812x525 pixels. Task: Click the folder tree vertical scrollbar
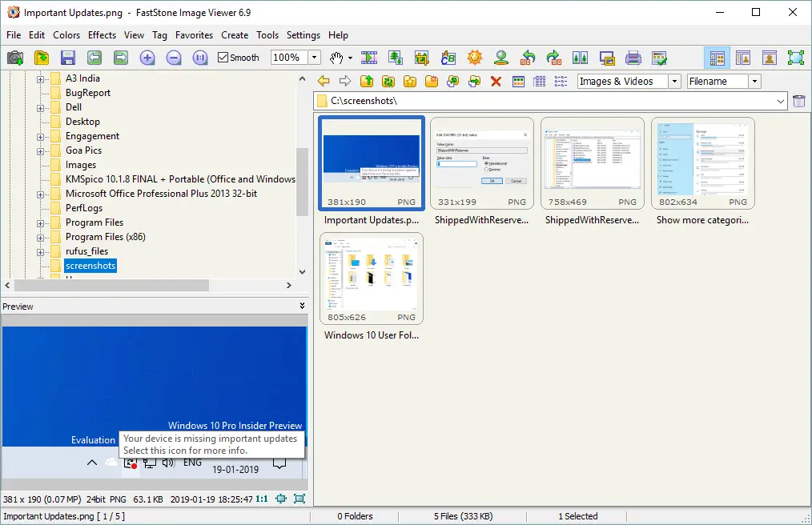(303, 181)
